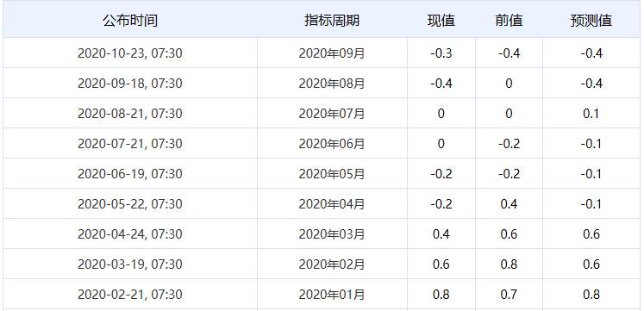Pick the 预测值 -0.4 in the 2020年09月 row
The height and width of the screenshot is (311, 644).
[x=591, y=53]
